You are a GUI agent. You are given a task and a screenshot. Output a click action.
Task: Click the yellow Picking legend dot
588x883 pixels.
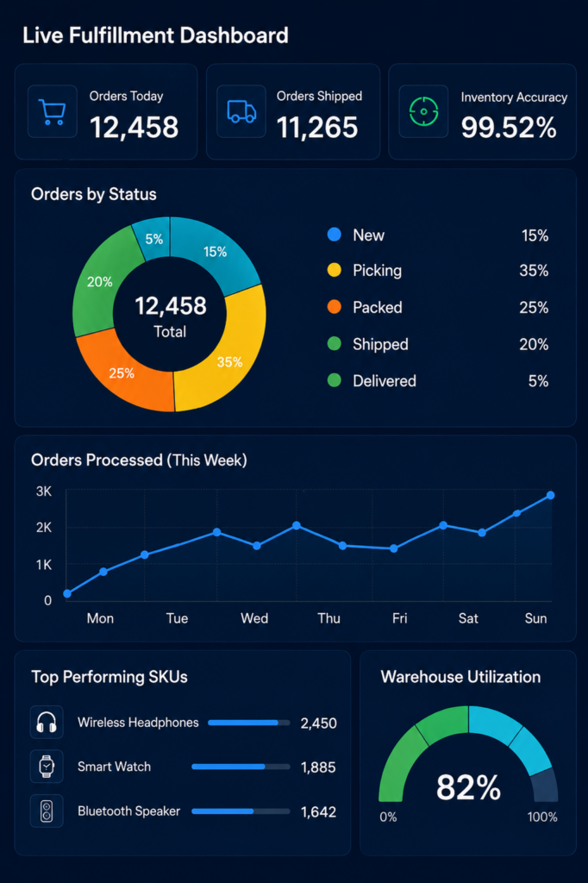click(335, 270)
